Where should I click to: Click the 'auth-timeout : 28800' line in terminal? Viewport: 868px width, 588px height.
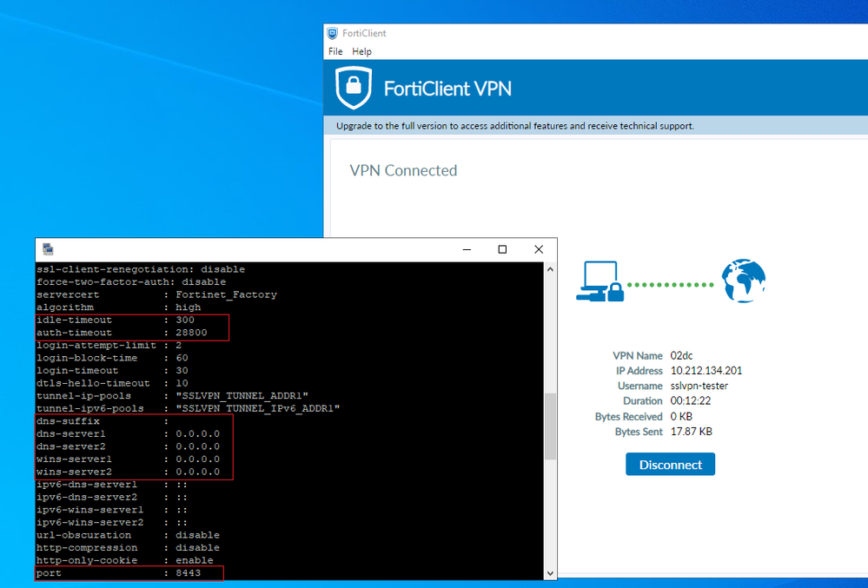point(122,333)
